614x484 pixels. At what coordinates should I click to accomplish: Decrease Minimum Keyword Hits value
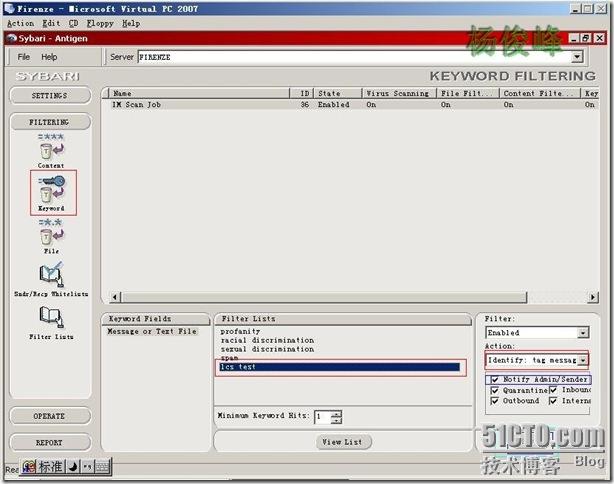coord(336,420)
